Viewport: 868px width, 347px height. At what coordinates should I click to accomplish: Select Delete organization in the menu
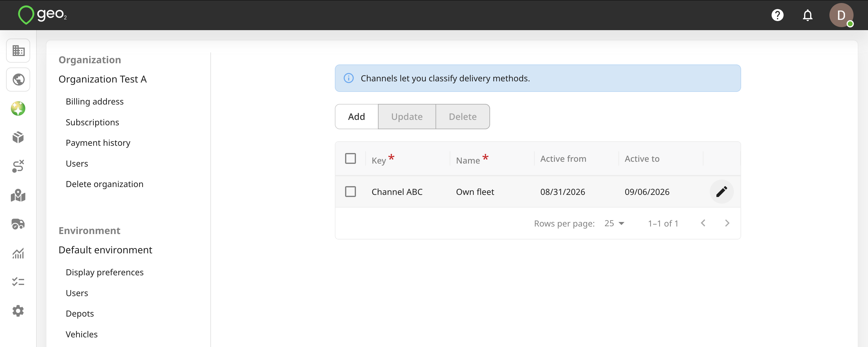pyautogui.click(x=105, y=184)
